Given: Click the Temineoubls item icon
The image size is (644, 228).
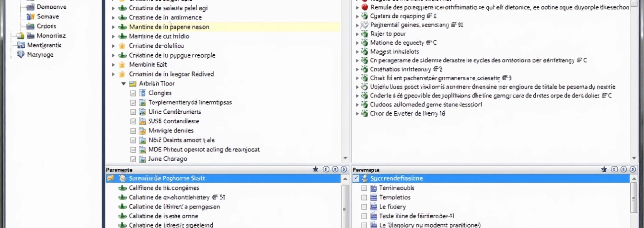Looking at the screenshot, I should point(373,188).
